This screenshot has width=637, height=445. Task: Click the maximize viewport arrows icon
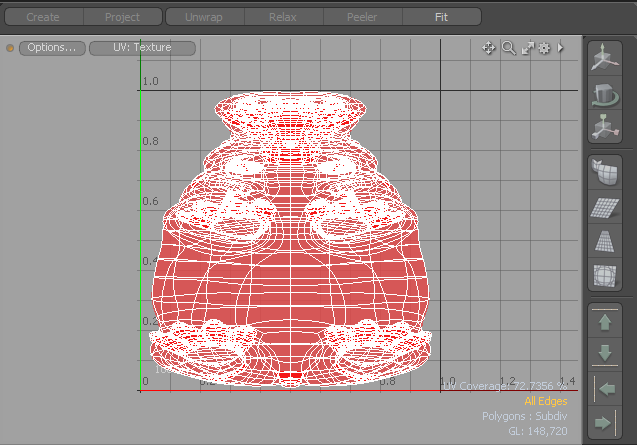pos(528,48)
